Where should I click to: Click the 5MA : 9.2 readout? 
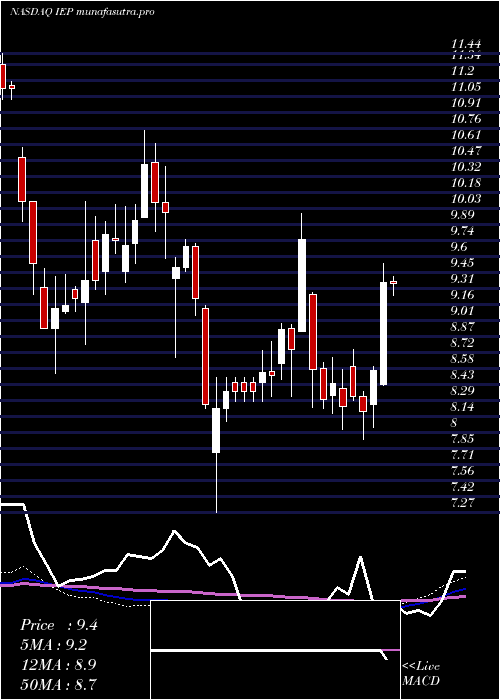point(54,645)
